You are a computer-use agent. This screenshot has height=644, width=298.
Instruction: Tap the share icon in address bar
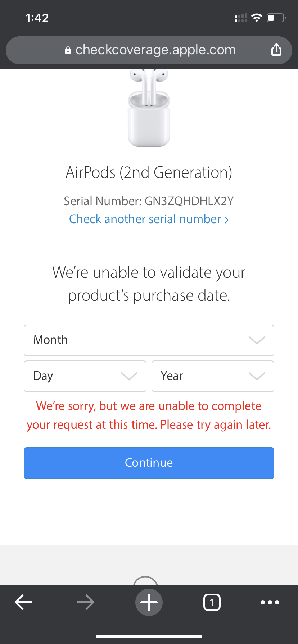tap(276, 50)
